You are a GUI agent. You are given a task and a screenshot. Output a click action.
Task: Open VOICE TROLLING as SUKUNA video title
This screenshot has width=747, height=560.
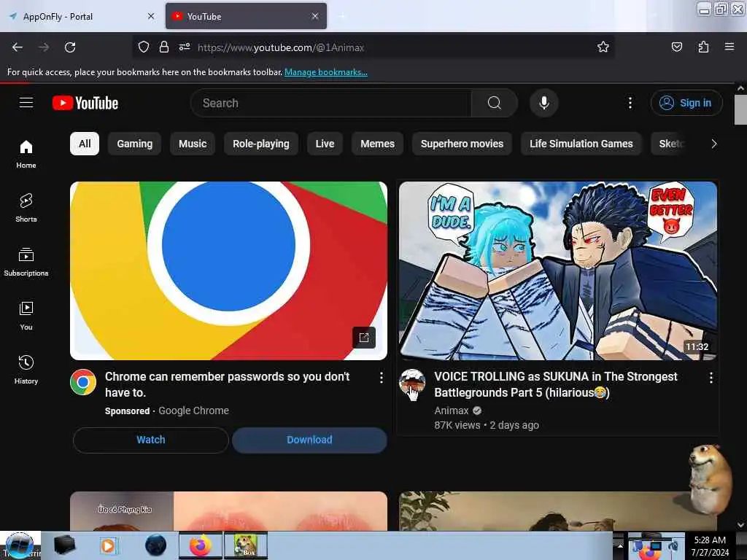click(556, 384)
